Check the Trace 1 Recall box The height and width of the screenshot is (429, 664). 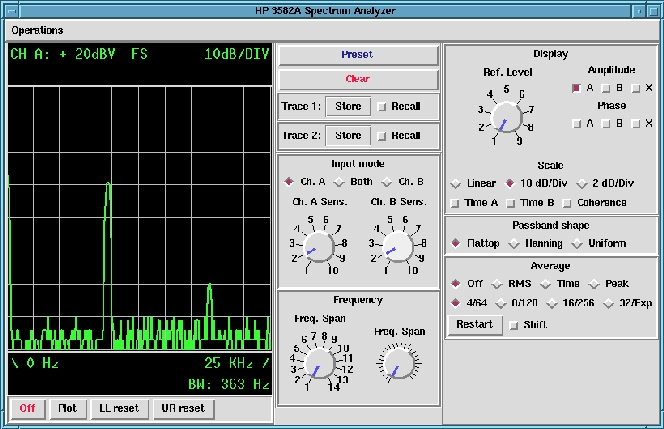tap(382, 107)
